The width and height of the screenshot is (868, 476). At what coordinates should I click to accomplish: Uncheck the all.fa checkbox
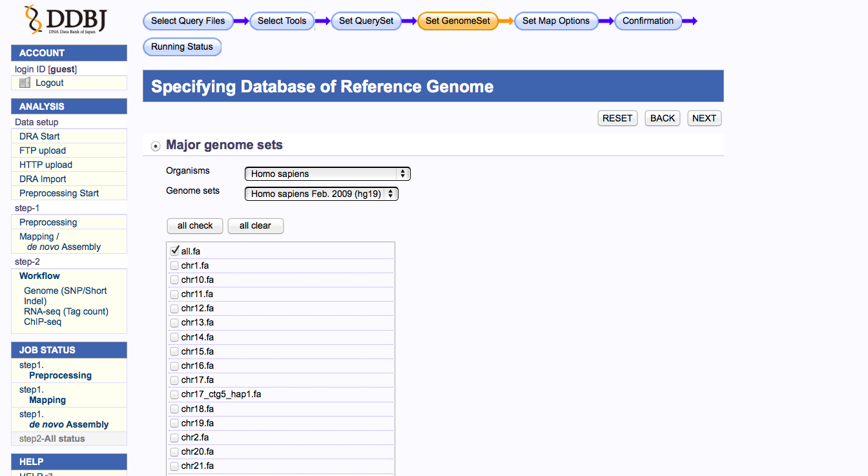tap(174, 251)
